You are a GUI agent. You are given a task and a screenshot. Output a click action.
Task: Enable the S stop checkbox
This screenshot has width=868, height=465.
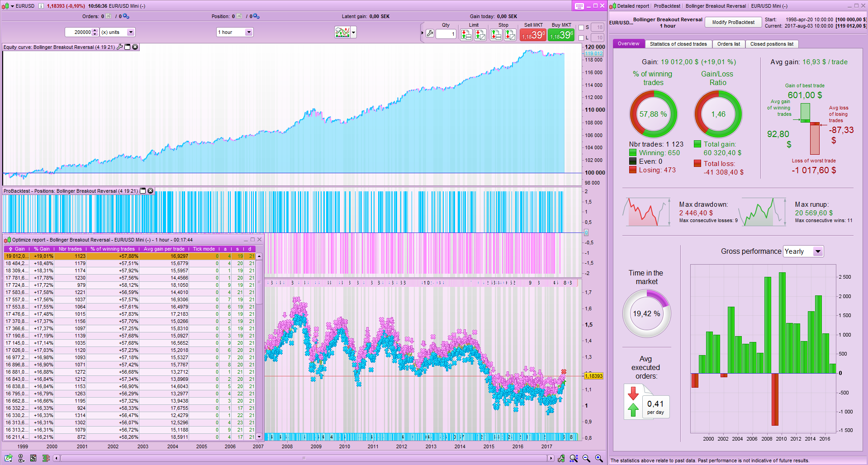(581, 28)
